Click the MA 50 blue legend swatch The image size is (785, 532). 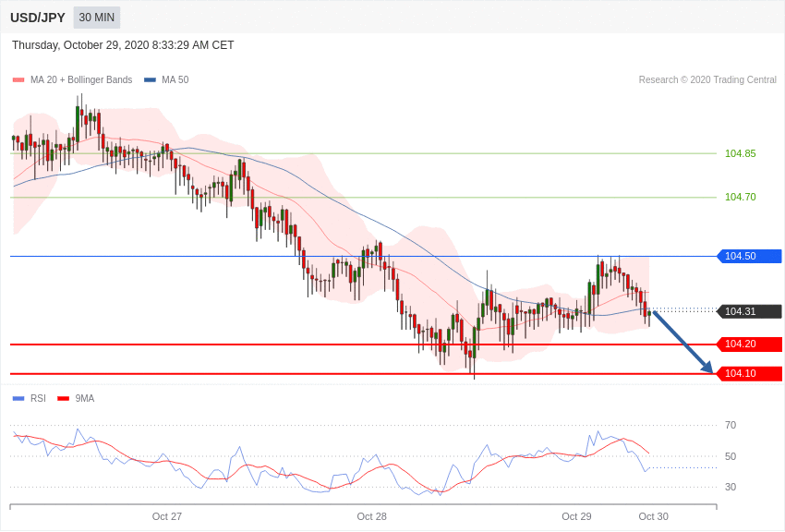[150, 80]
